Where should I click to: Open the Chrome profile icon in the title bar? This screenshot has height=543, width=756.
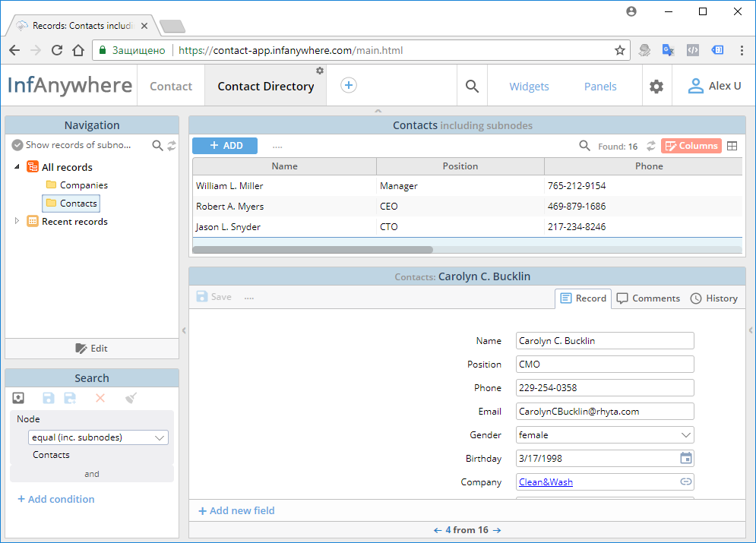pos(631,11)
